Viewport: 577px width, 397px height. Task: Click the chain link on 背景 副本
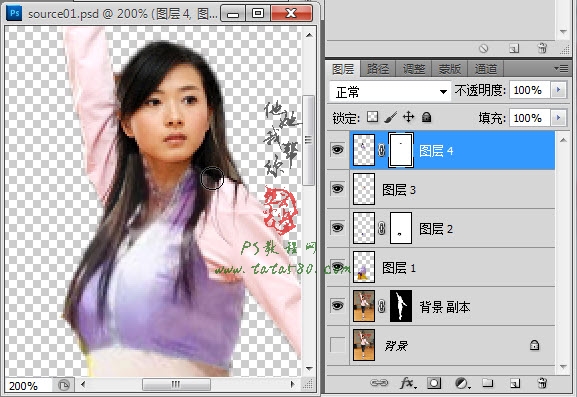(382, 306)
